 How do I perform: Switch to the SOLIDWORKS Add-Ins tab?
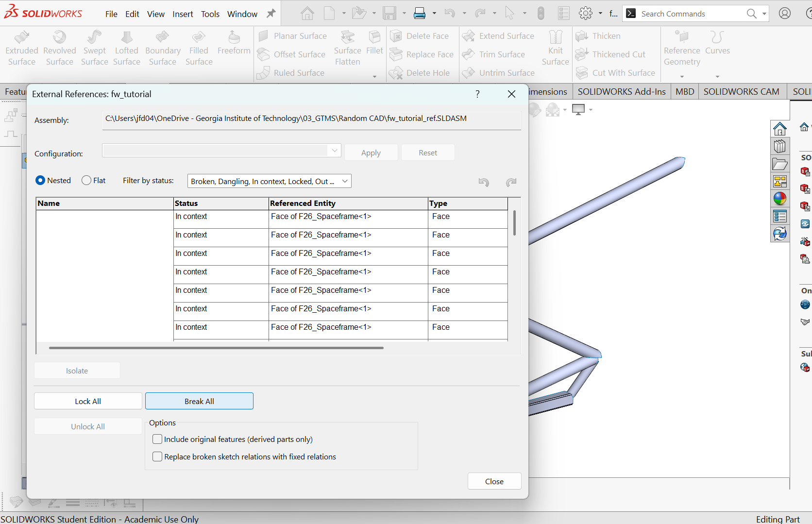coord(621,92)
